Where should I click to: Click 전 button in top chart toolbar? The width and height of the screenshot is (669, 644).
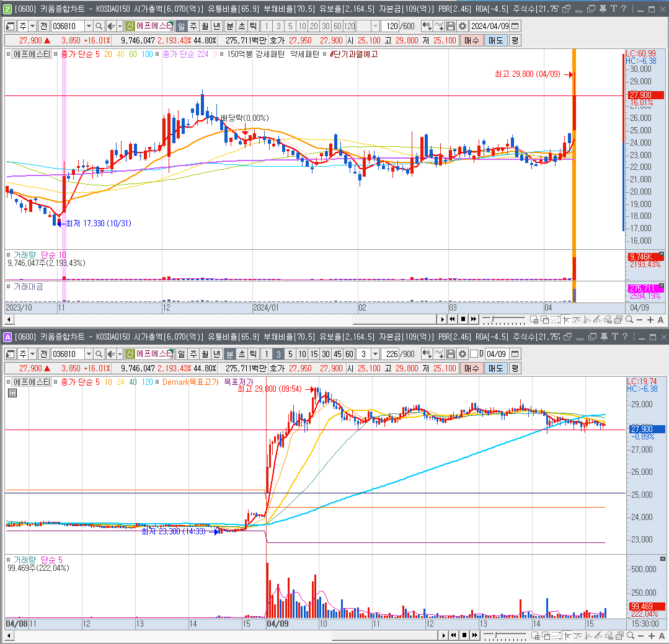tap(44, 27)
